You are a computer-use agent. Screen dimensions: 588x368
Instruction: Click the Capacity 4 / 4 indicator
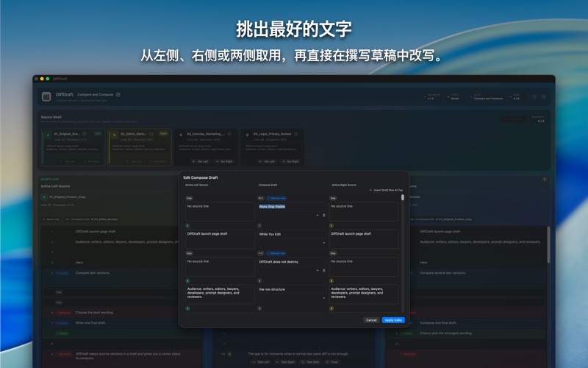click(x=538, y=119)
